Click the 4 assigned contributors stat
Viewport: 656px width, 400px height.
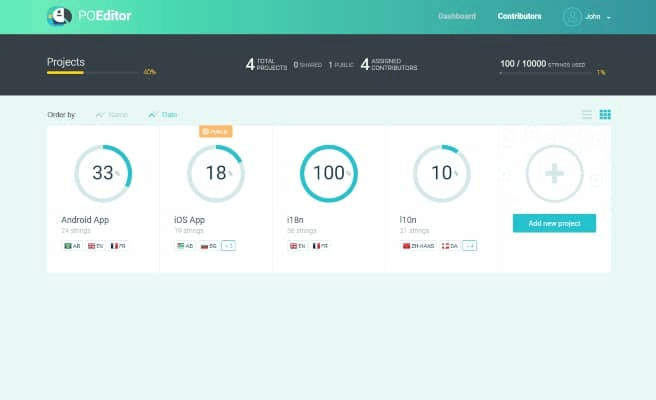(x=389, y=64)
